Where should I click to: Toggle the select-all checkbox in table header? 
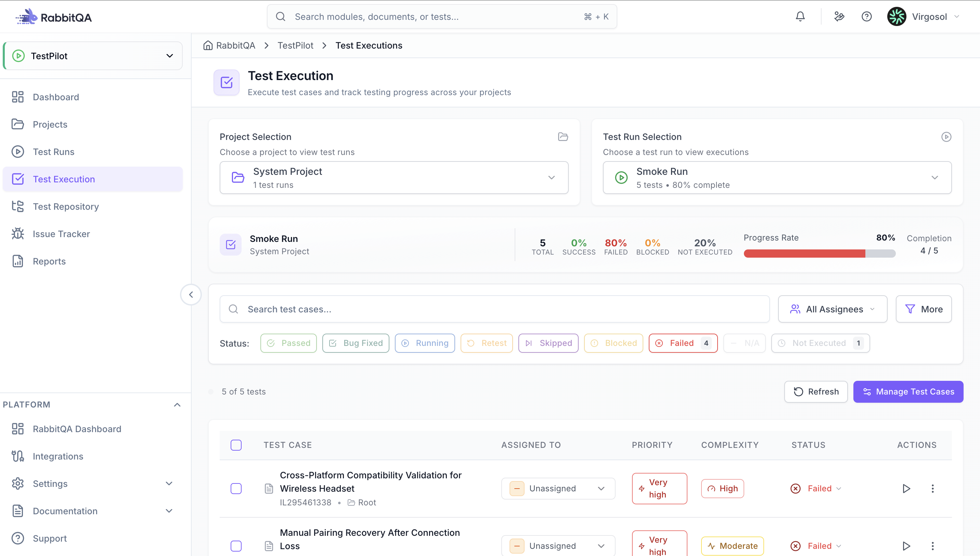[x=236, y=445]
